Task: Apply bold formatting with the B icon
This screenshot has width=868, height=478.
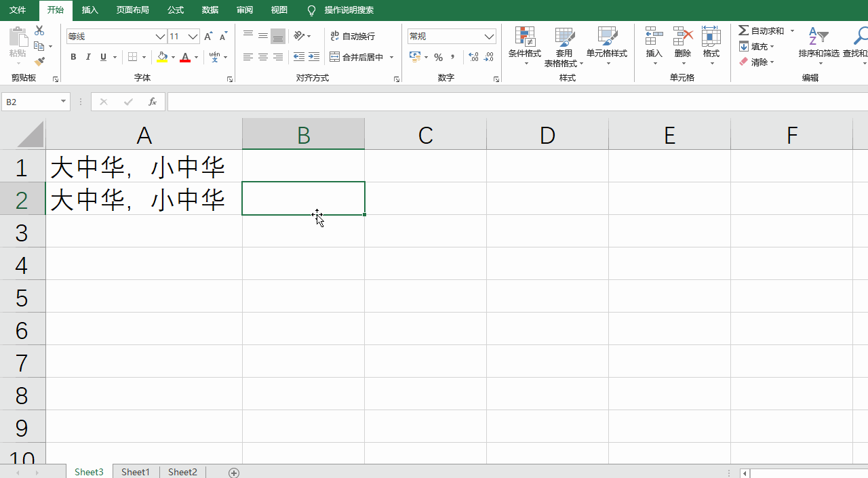Action: [x=73, y=57]
